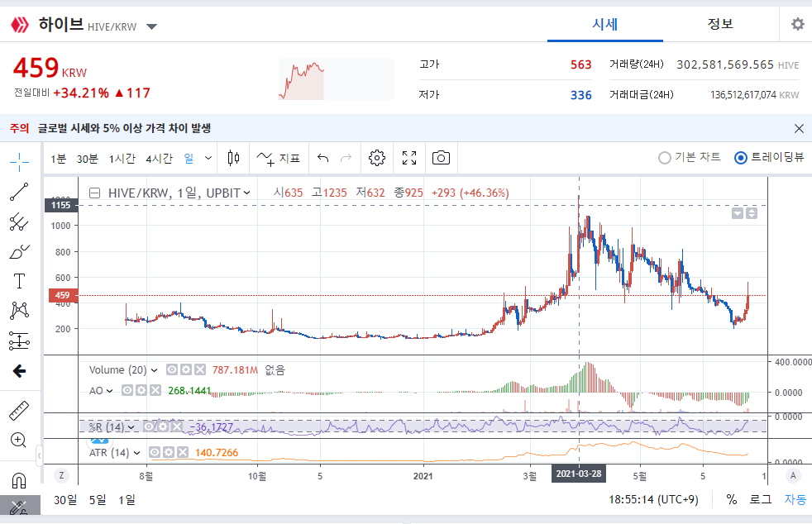Switch to the 시세 tab

(604, 24)
